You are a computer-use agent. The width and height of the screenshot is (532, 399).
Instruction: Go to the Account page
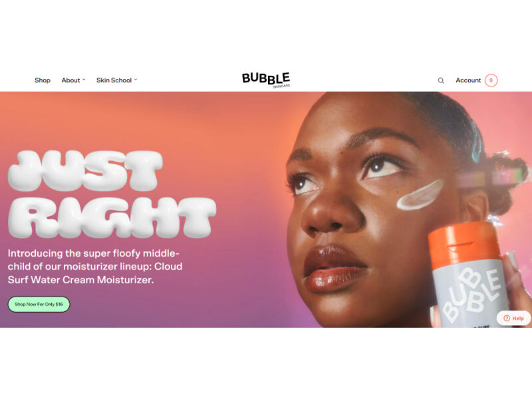468,80
